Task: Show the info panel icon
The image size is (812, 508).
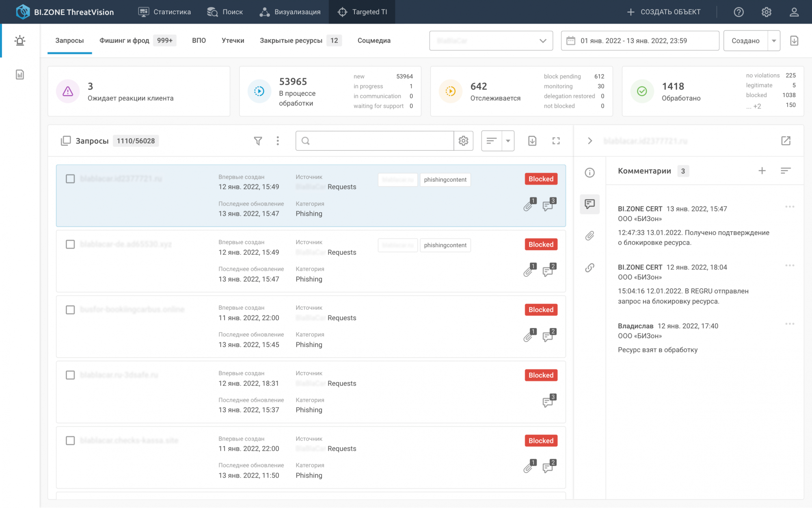Action: click(x=590, y=173)
